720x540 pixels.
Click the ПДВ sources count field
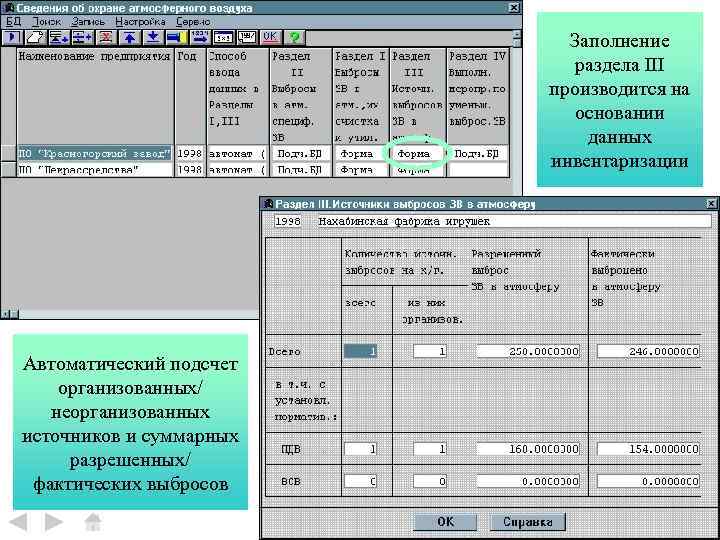360,449
